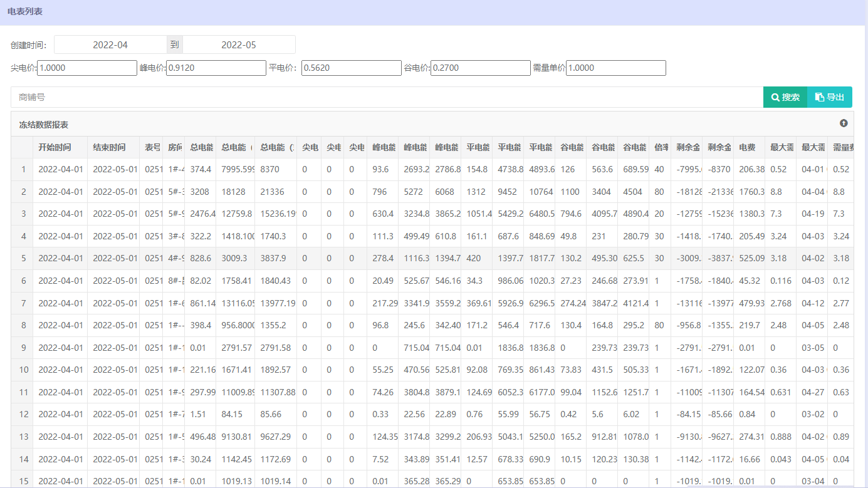Click the 导出 export button

pyautogui.click(x=830, y=97)
